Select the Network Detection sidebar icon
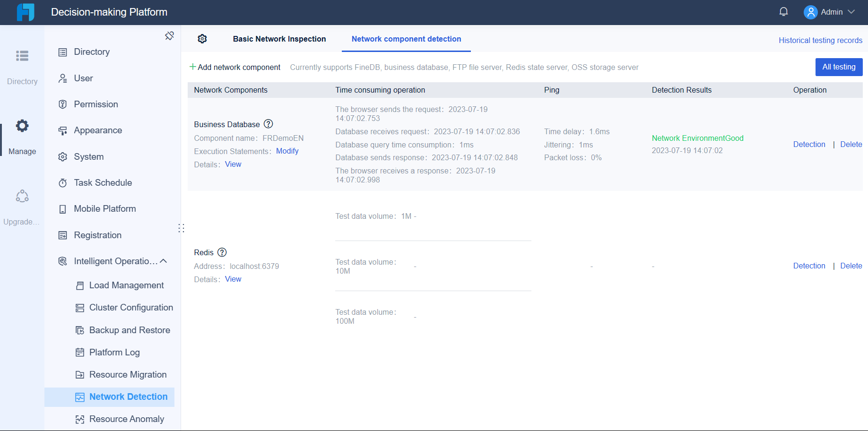Viewport: 868px width, 431px height. (79, 397)
